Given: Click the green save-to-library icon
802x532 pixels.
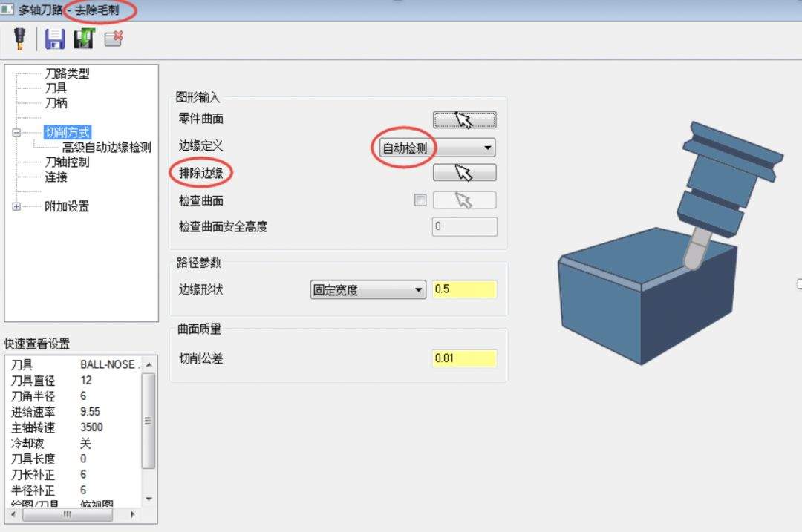Looking at the screenshot, I should (x=84, y=39).
